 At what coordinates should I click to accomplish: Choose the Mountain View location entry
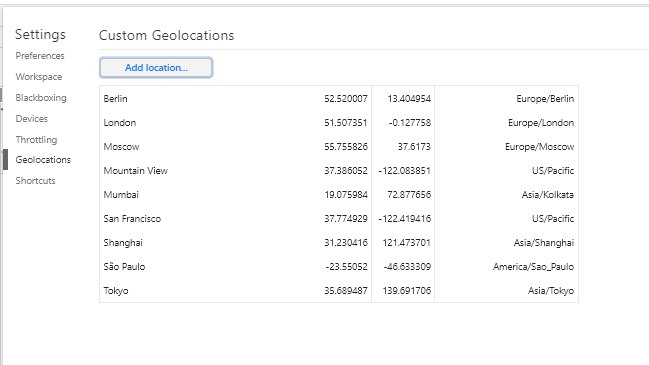click(x=339, y=170)
